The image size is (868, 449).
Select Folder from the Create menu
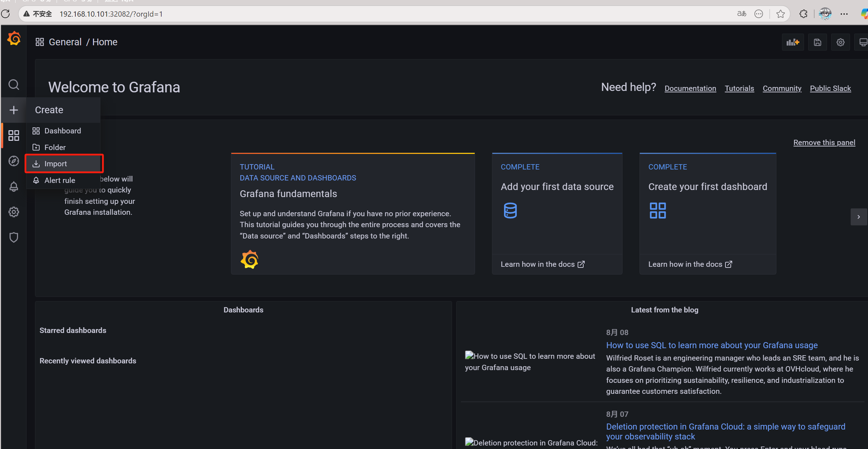[63, 147]
